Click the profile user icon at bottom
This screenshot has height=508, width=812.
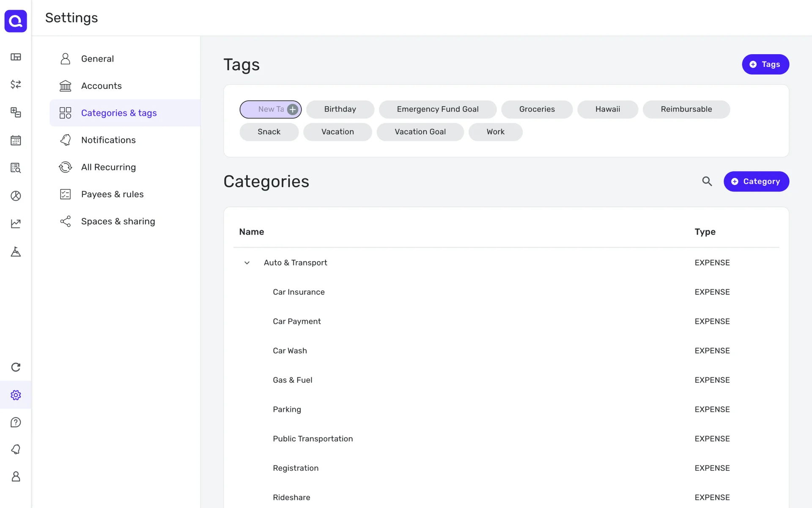pos(16,476)
